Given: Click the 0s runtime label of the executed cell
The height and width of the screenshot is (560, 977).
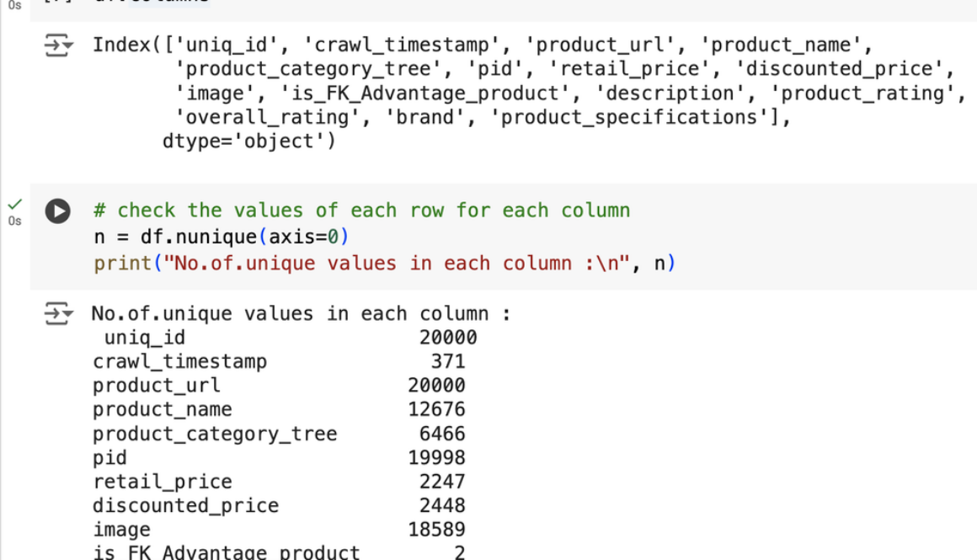Looking at the screenshot, I should 13,221.
